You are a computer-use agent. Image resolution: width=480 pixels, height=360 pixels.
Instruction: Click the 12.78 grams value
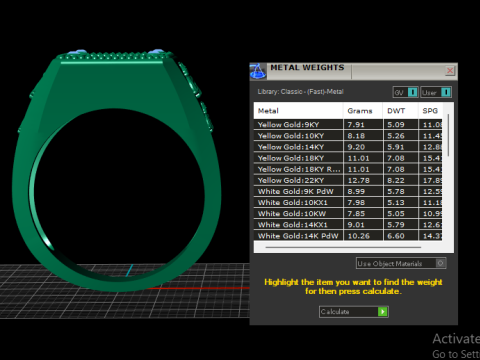pos(359,180)
